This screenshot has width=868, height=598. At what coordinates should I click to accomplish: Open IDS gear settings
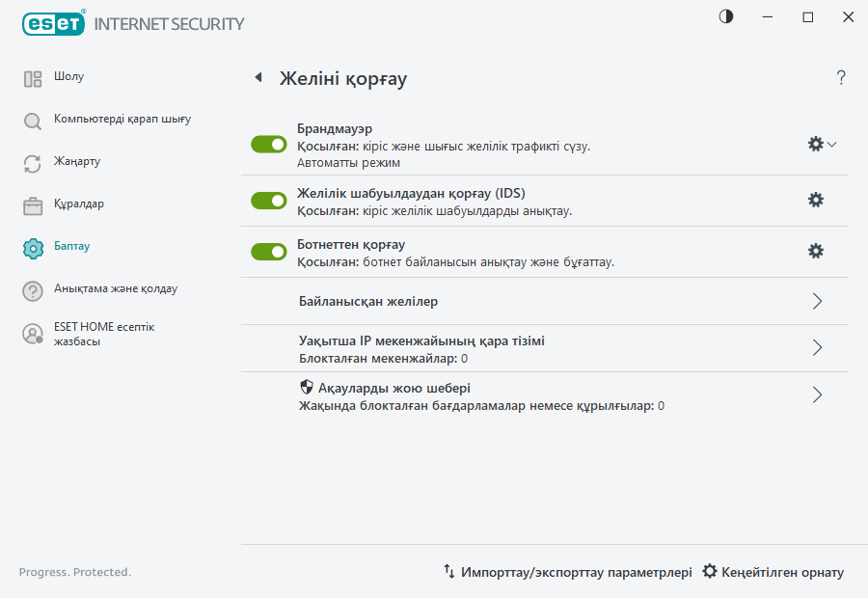[816, 200]
